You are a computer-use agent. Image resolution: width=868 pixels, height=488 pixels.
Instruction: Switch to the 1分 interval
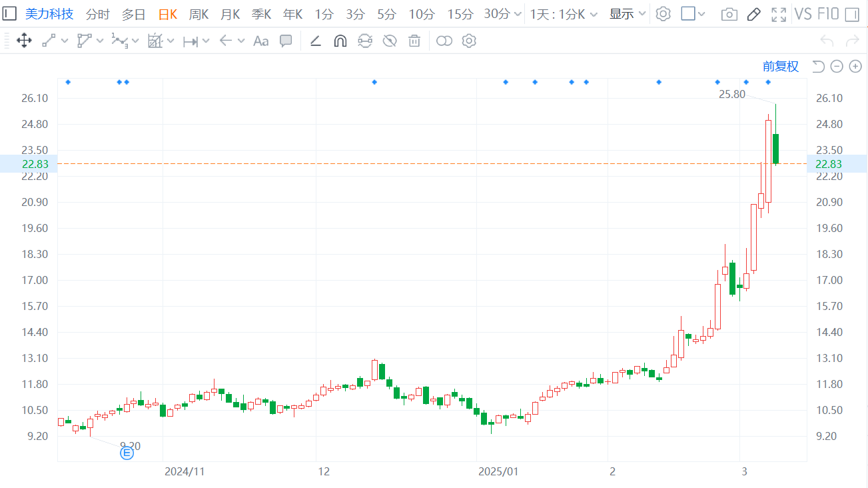tap(324, 14)
